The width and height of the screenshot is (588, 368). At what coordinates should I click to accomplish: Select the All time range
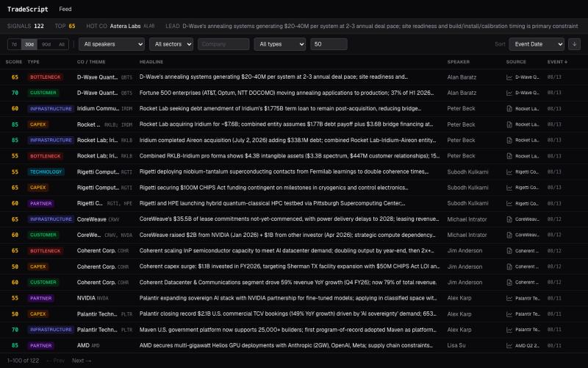pyautogui.click(x=62, y=44)
